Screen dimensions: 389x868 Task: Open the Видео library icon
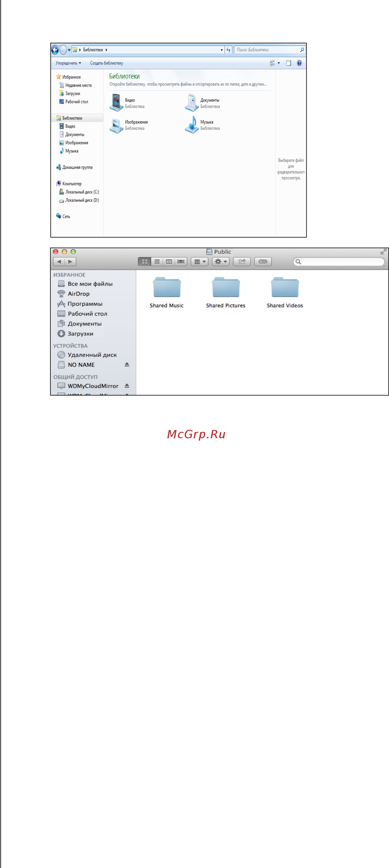(116, 103)
